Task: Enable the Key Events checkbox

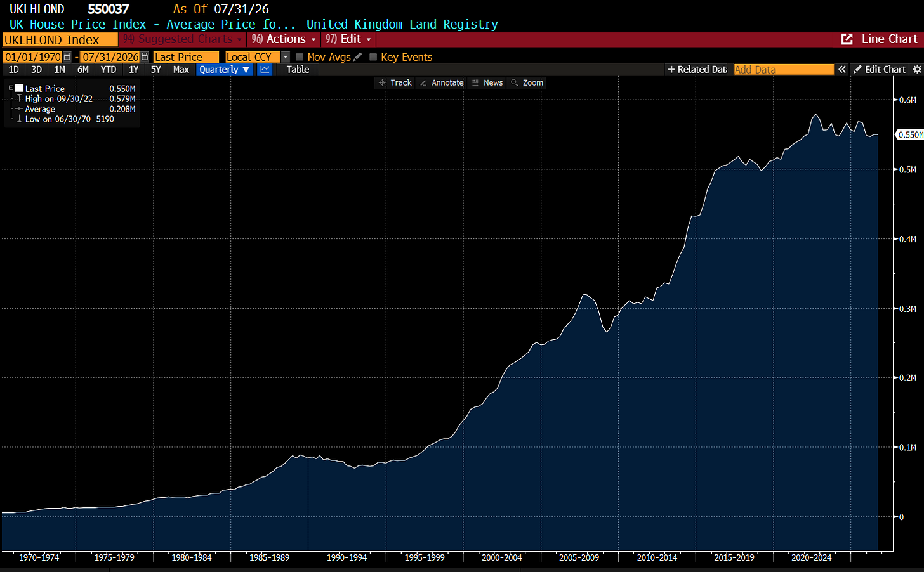Action: pyautogui.click(x=373, y=57)
